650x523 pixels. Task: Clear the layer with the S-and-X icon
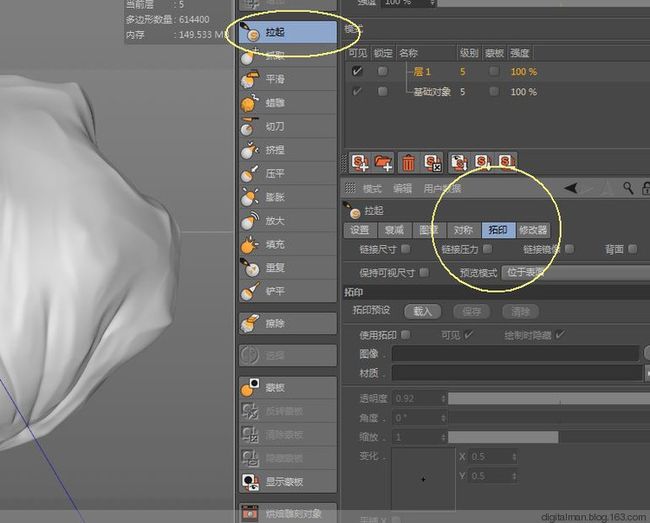[x=432, y=162]
